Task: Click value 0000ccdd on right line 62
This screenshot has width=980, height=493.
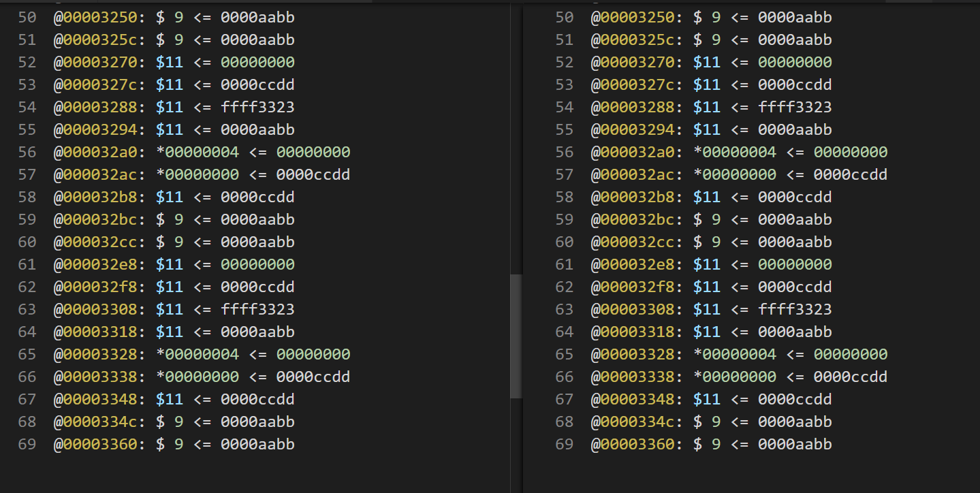Action: coord(795,287)
